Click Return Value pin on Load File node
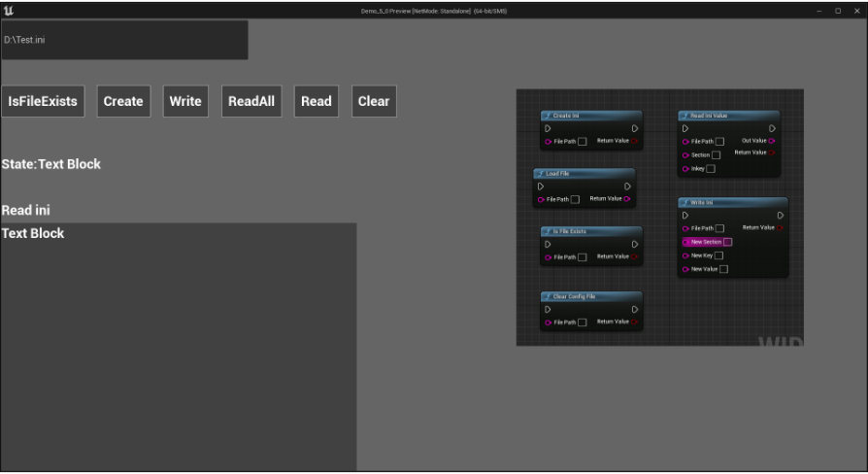 pos(627,199)
